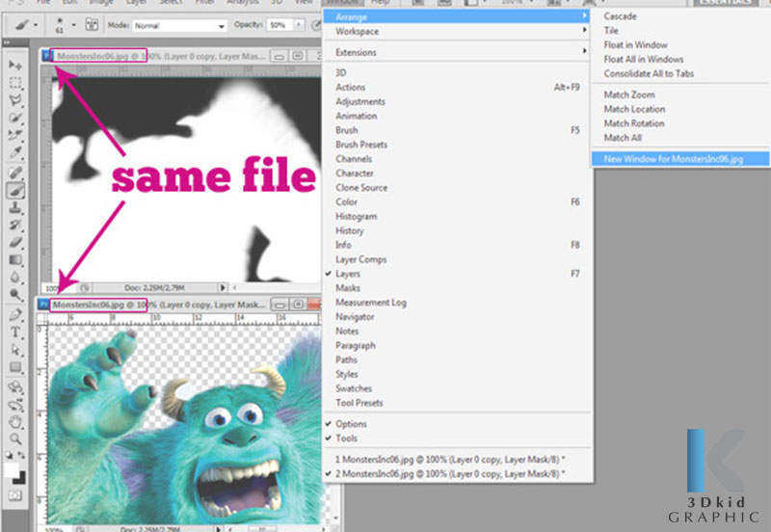
Task: Choose Float All in Windows
Action: coord(680,59)
